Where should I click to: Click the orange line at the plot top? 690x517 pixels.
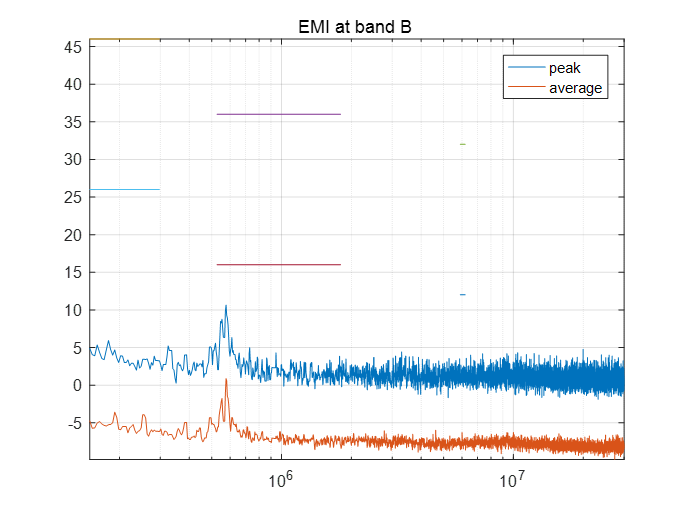[124, 39]
